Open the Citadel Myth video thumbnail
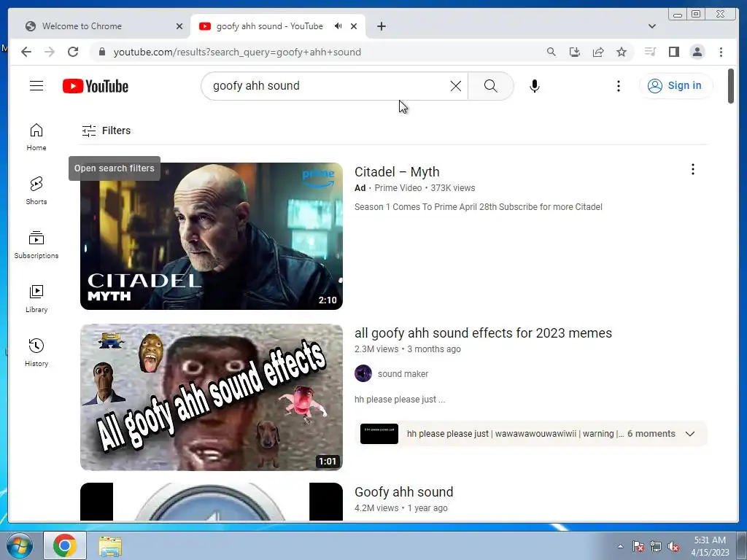The height and width of the screenshot is (560, 747). (211, 236)
